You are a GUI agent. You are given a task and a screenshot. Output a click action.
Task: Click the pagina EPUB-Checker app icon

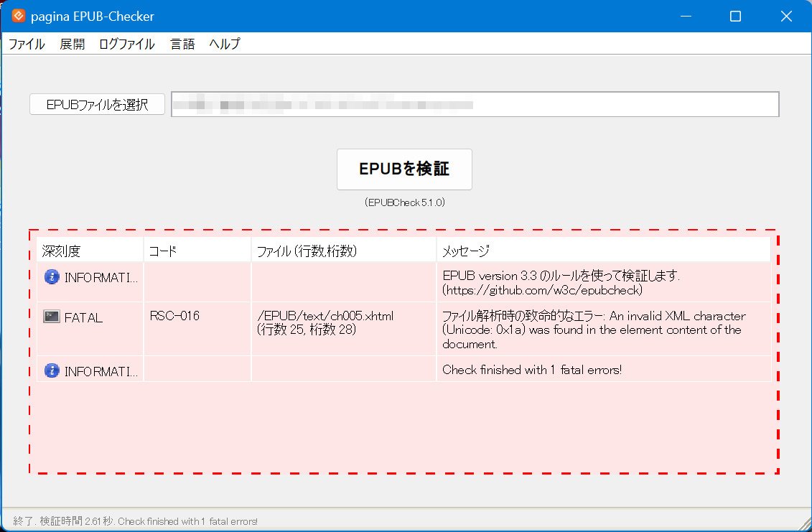click(x=18, y=16)
